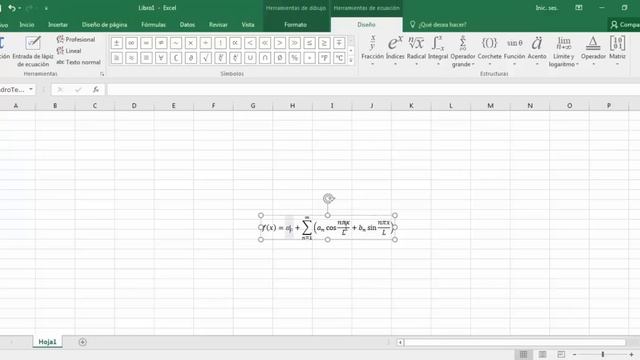The height and width of the screenshot is (360, 640).
Task: Open the Revisar ribbon tab
Action: [218, 24]
